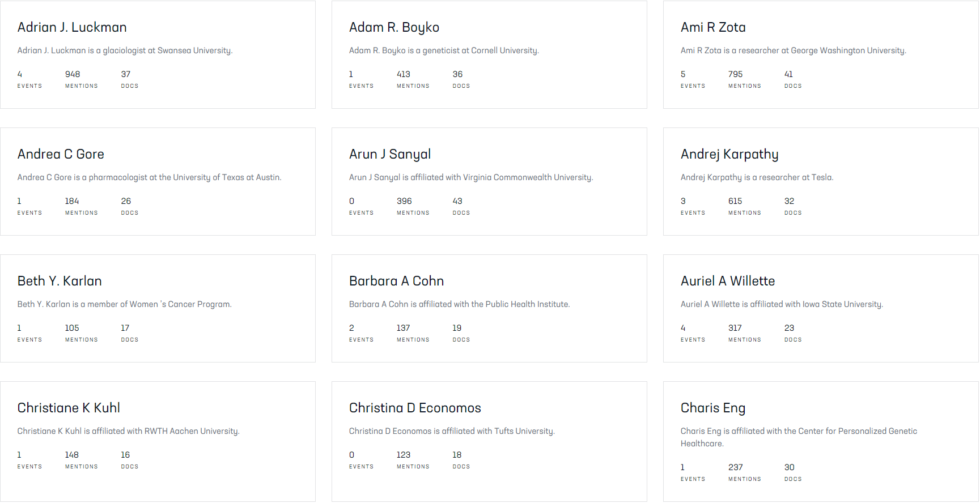Click Ami R Zota's 795 mentions stat
The width and height of the screenshot is (980, 503).
(735, 74)
